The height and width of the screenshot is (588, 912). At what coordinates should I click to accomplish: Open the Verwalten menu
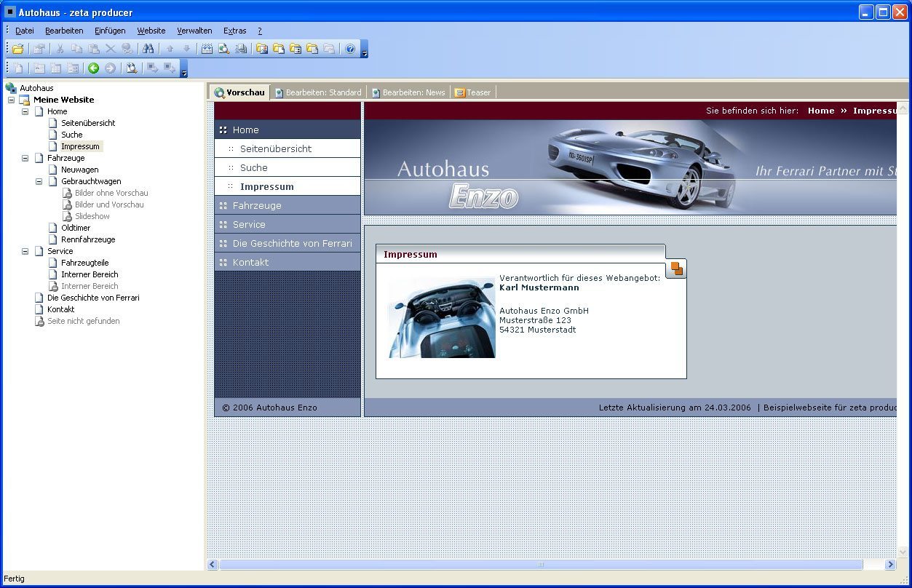coord(194,31)
